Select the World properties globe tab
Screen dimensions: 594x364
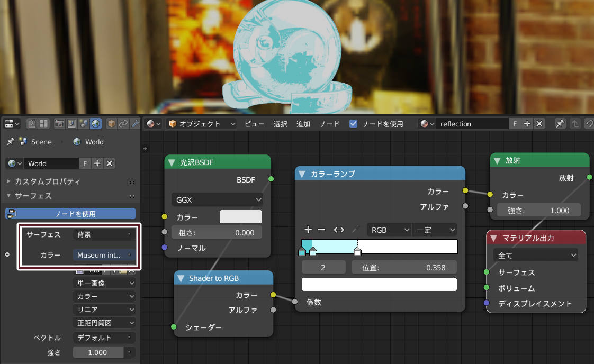[x=95, y=123]
